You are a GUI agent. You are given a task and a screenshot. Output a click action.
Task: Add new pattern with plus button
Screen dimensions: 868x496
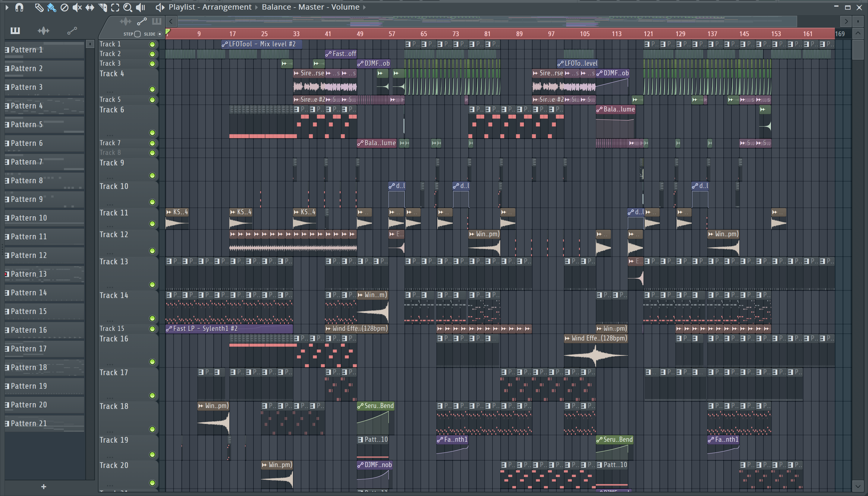[44, 487]
